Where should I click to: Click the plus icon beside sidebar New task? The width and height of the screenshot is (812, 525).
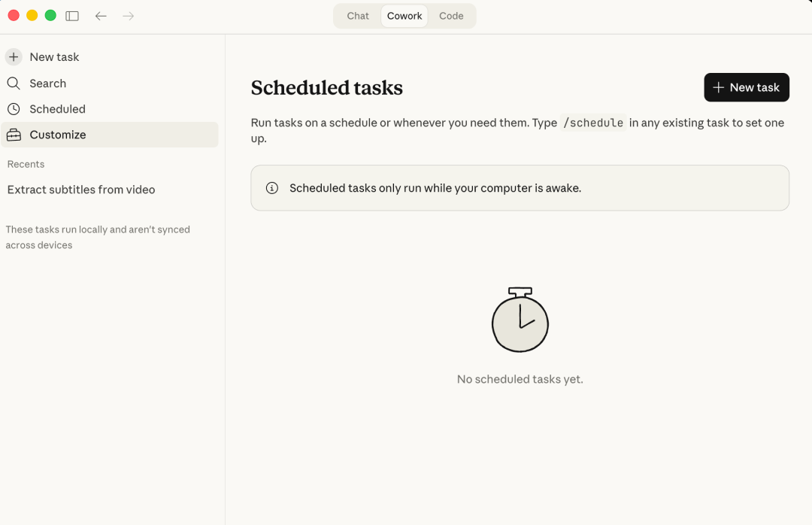[x=14, y=57]
